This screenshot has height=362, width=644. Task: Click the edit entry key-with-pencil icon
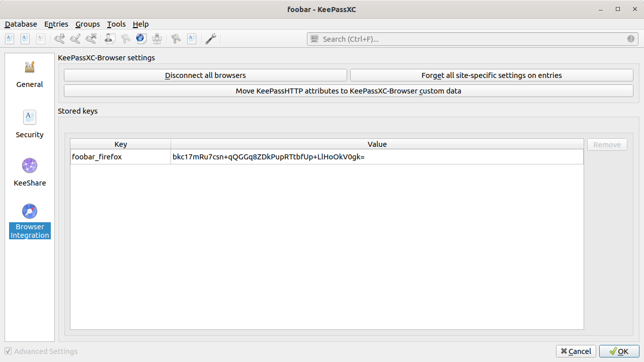(75, 39)
